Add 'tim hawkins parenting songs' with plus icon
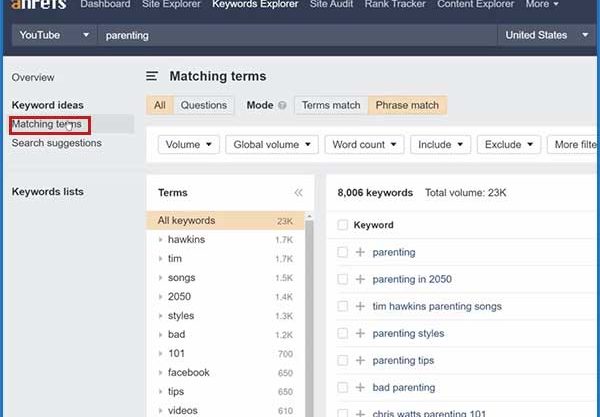This screenshot has width=600, height=417. coord(360,306)
